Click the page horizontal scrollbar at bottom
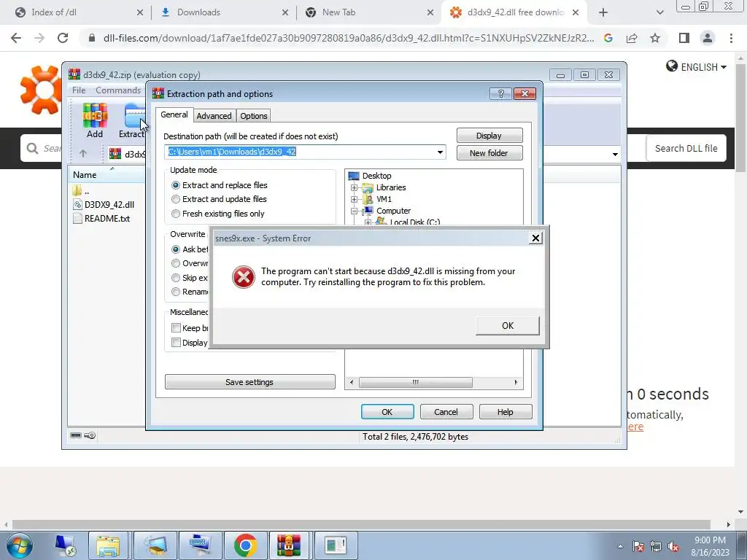Screen dimensions: 747x560 point(361,524)
